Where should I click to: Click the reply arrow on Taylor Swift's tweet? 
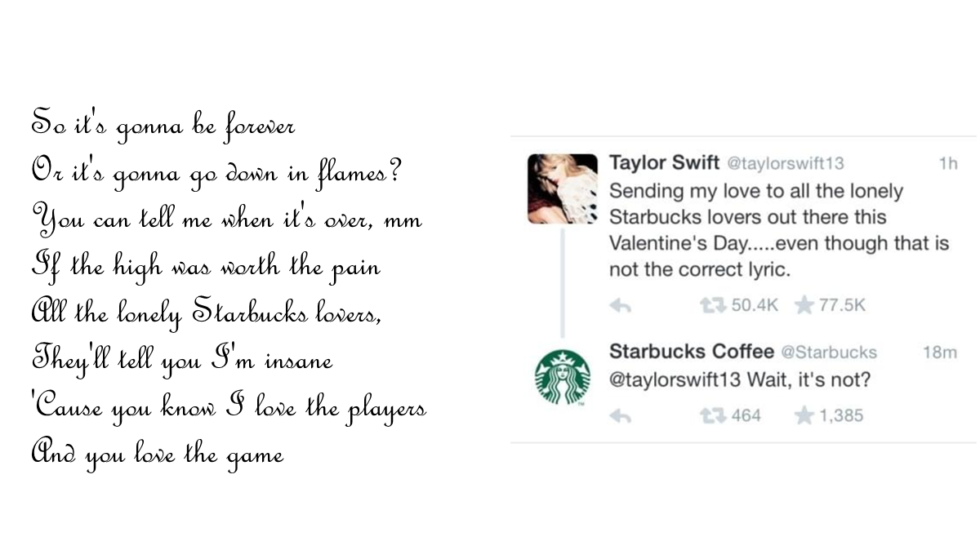pos(621,305)
